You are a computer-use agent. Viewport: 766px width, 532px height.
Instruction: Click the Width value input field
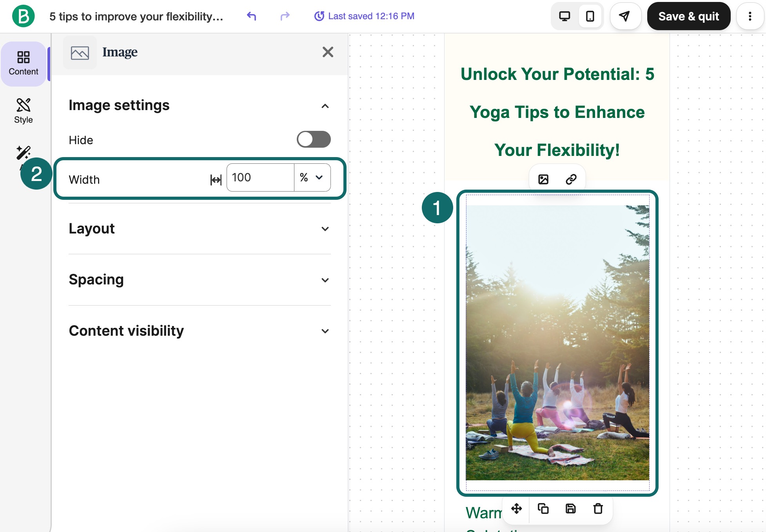260,177
